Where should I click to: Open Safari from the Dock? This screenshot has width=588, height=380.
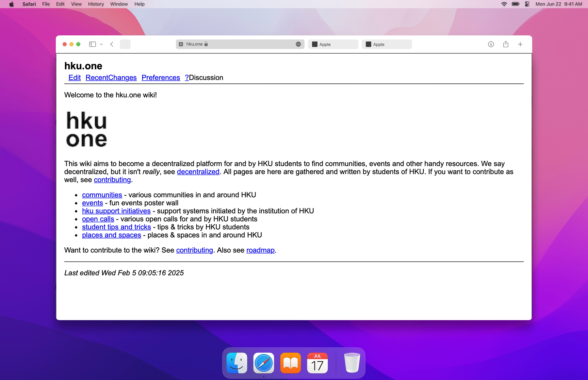pos(264,363)
